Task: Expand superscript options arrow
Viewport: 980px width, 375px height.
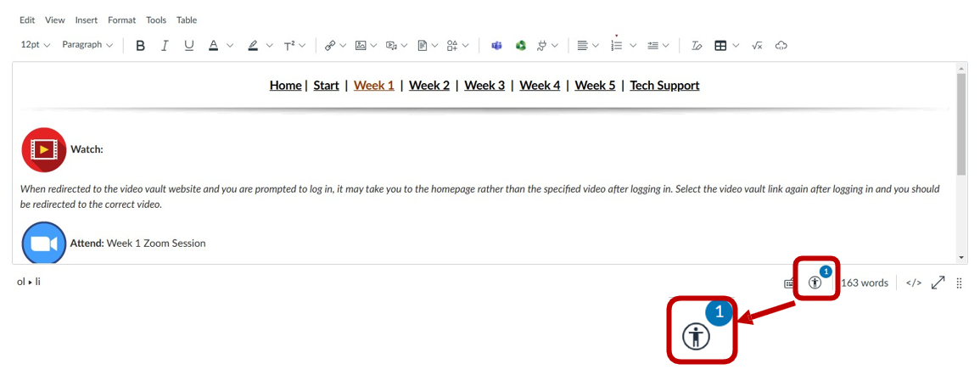Action: click(x=303, y=46)
